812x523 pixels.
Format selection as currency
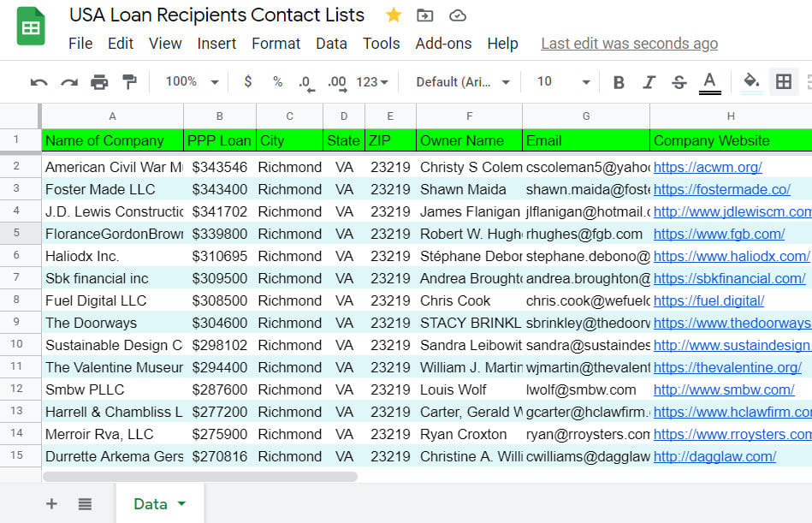click(246, 81)
